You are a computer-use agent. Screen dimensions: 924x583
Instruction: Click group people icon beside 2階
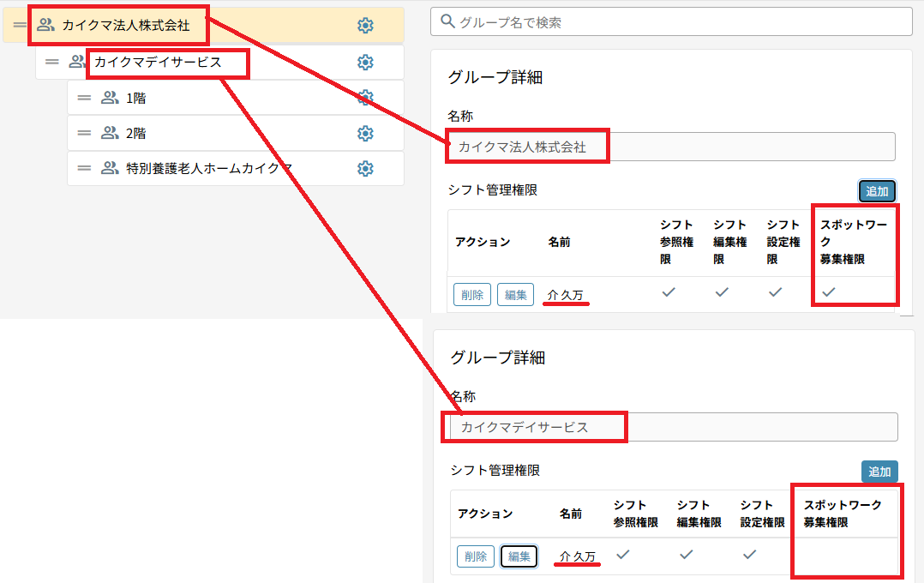110,133
